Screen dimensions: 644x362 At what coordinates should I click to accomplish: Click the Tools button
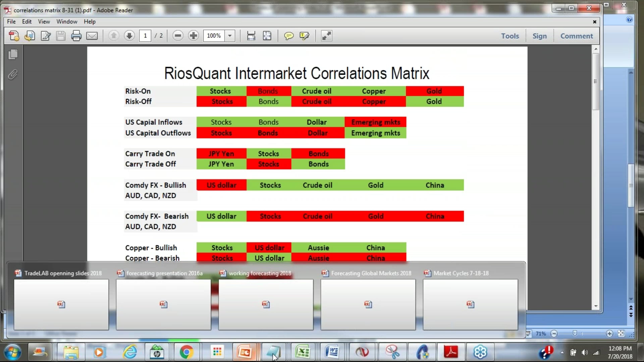click(510, 36)
